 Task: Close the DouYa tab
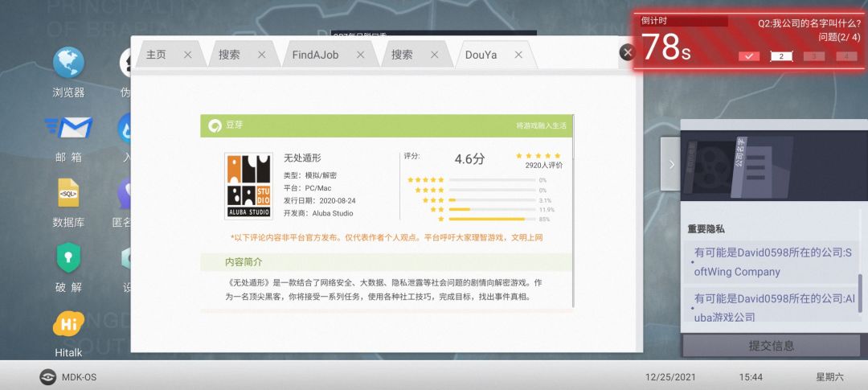click(518, 55)
